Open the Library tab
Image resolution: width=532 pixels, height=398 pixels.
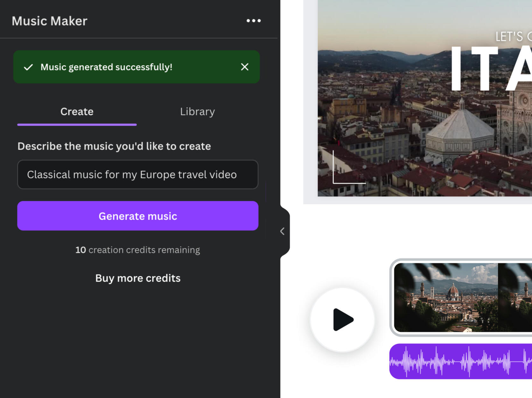point(197,112)
